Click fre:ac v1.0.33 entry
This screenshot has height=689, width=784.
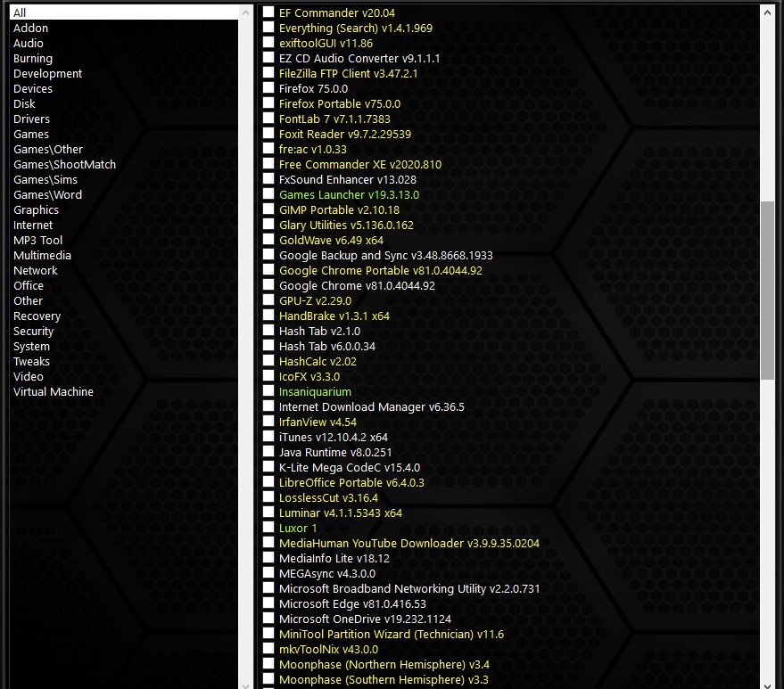coord(312,149)
